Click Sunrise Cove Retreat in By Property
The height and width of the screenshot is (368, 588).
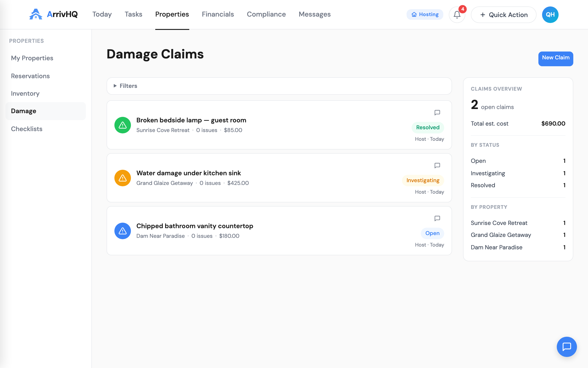tap(518, 223)
